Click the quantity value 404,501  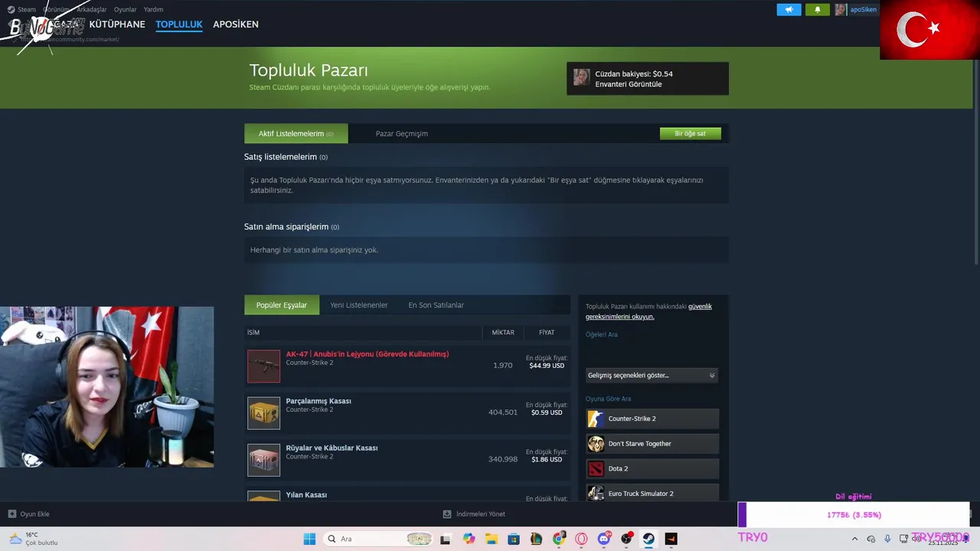pos(503,412)
